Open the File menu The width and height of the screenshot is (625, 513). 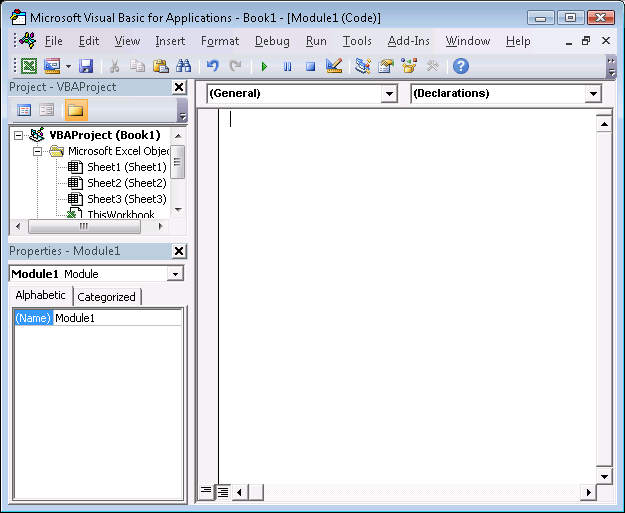click(x=53, y=41)
